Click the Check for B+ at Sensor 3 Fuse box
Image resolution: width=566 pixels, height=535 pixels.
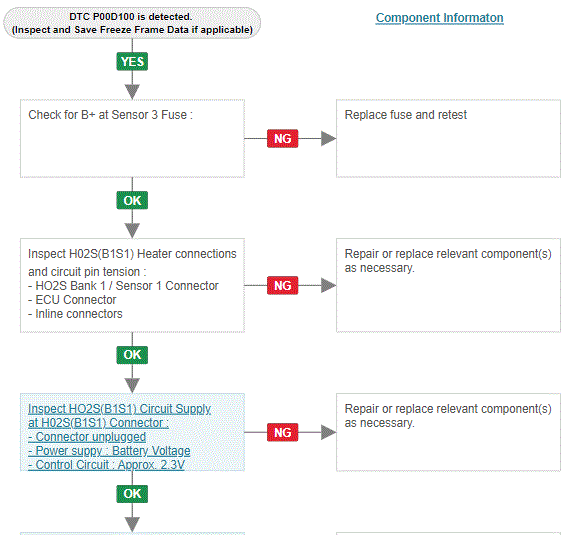132,139
